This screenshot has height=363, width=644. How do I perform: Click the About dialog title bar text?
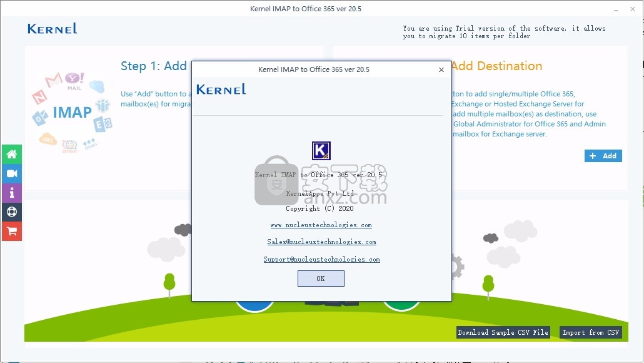click(x=314, y=69)
